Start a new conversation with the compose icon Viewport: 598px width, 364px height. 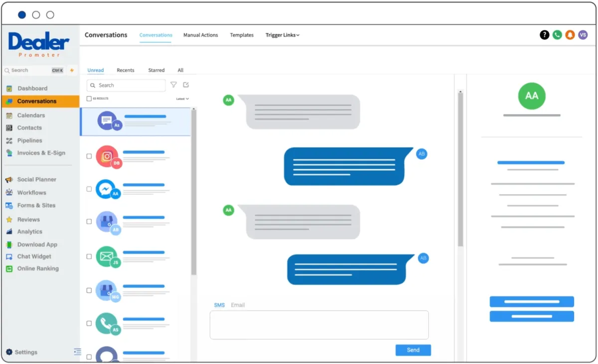tap(185, 85)
